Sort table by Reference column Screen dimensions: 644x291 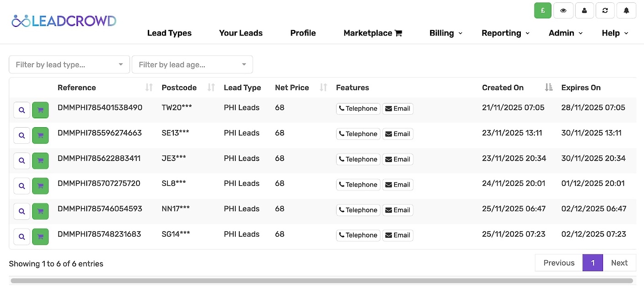coord(149,88)
